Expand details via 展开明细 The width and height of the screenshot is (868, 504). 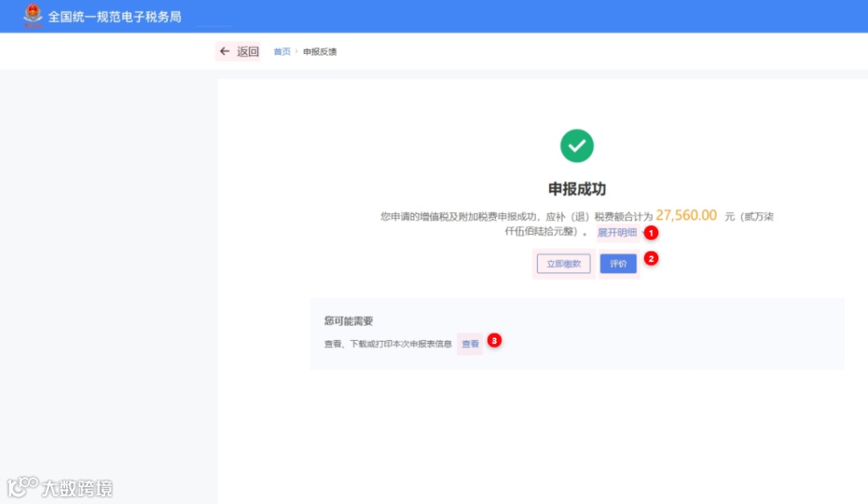point(617,232)
